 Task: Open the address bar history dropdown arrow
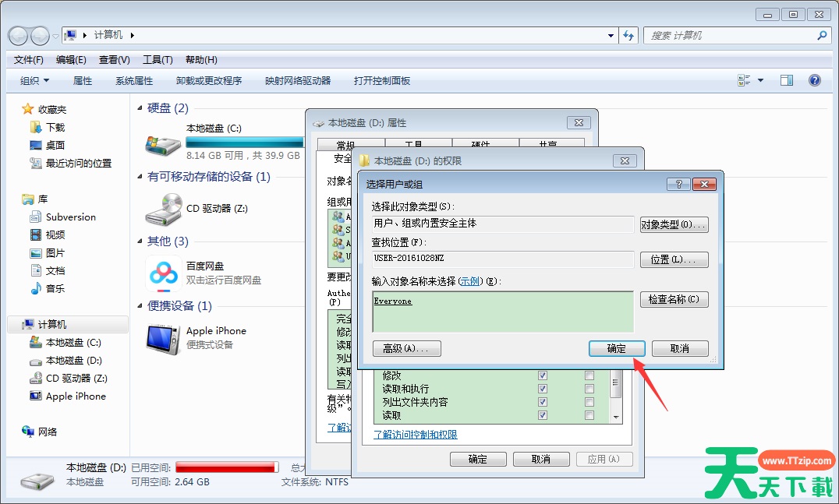611,36
